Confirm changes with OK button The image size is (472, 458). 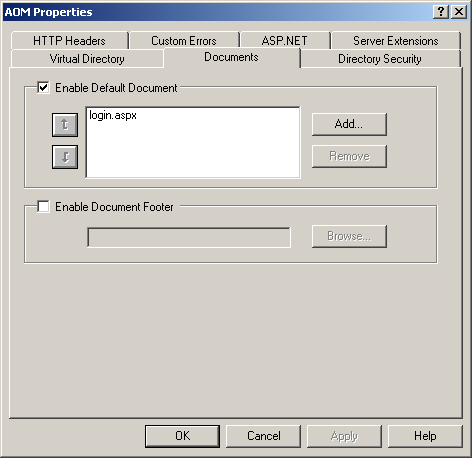point(182,436)
